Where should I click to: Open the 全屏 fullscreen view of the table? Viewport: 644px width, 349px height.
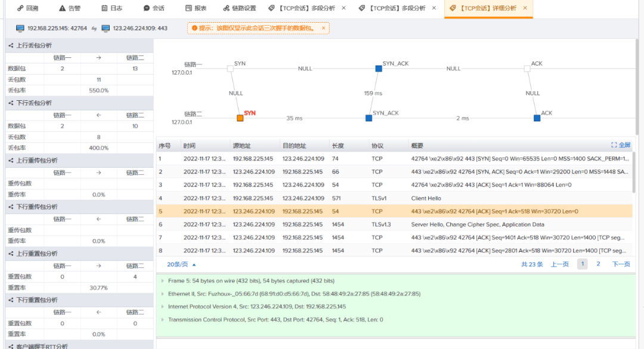click(x=621, y=145)
